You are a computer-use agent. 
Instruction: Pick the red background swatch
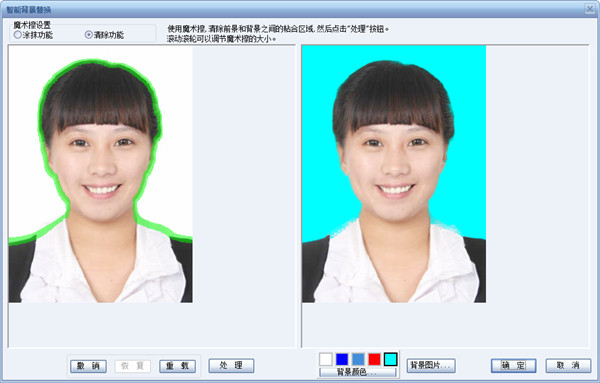[374, 359]
